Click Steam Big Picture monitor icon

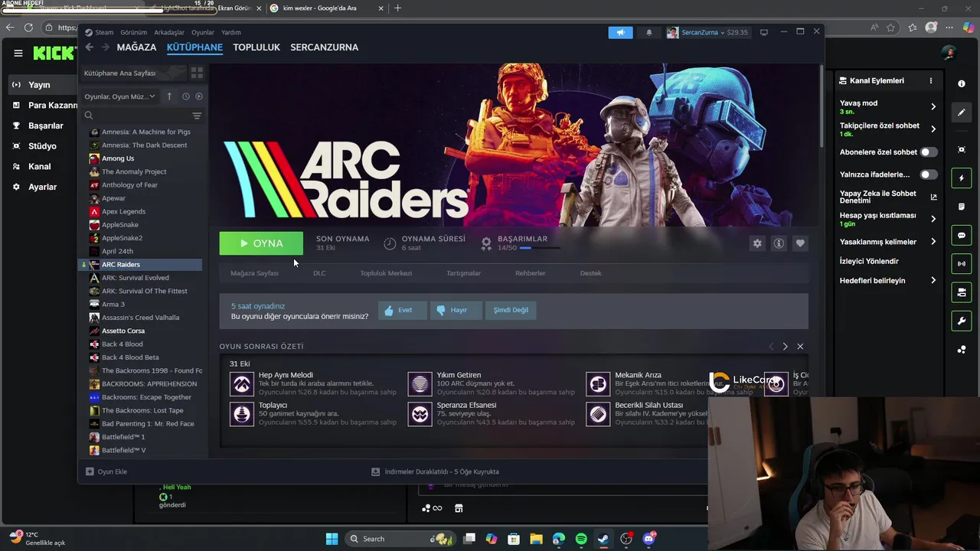click(763, 32)
